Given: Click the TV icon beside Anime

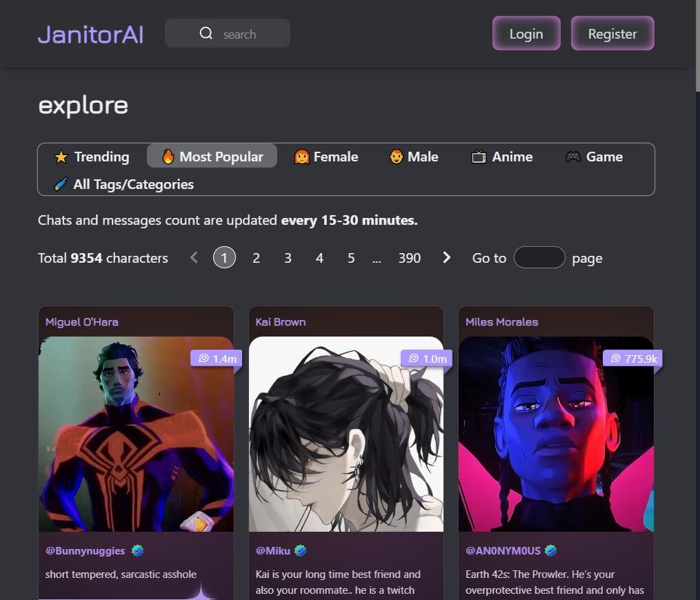Looking at the screenshot, I should coord(479,157).
